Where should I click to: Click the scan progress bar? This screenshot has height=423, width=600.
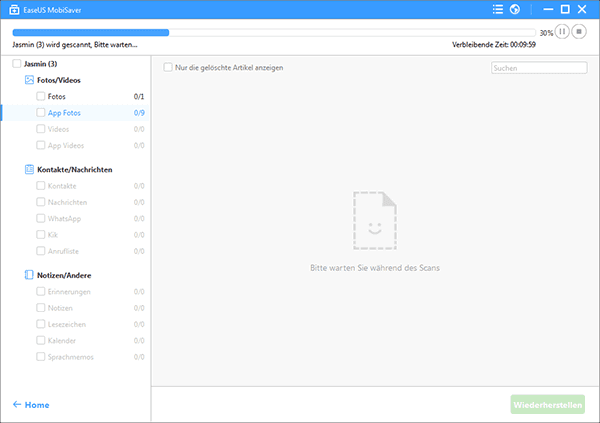pyautogui.click(x=274, y=33)
